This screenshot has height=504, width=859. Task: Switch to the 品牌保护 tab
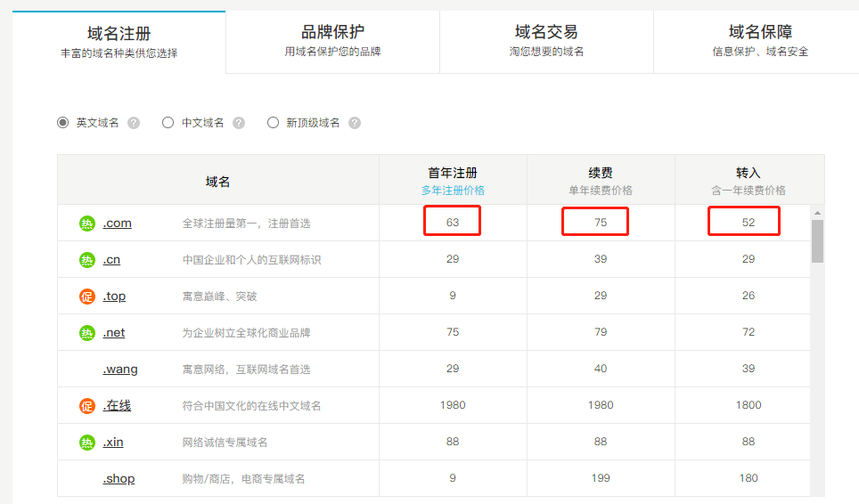(332, 41)
